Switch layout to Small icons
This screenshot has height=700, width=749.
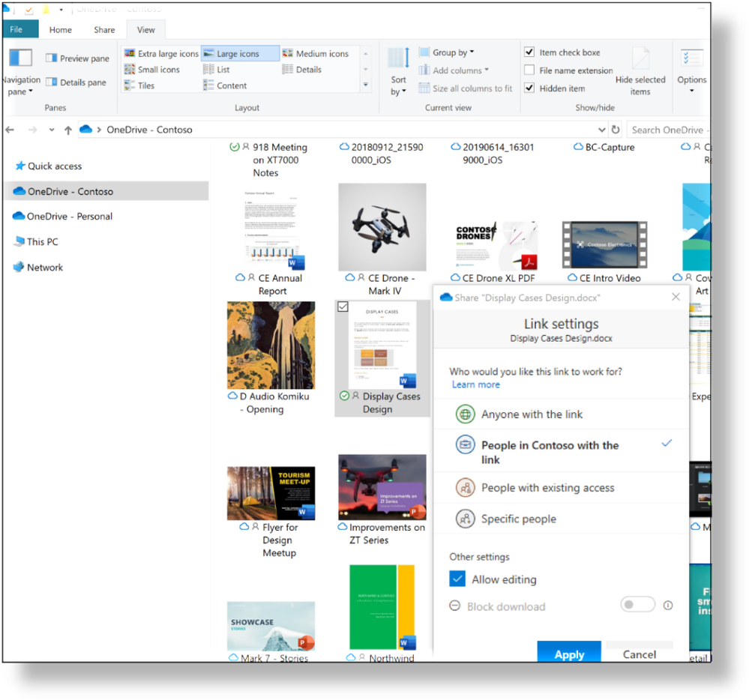point(152,70)
